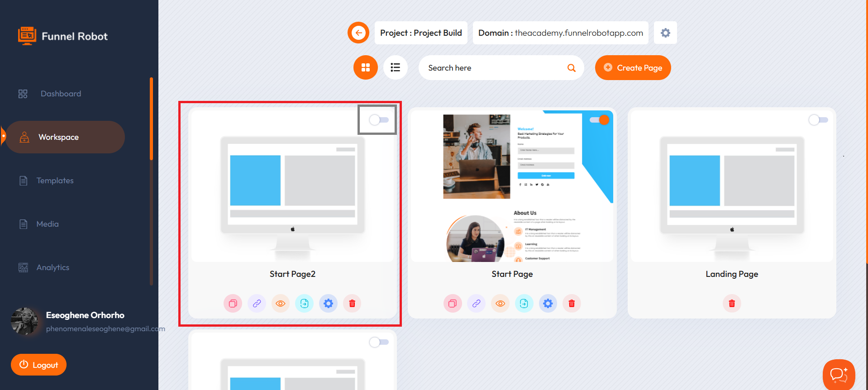Click the search magnifier icon
Viewport: 868px width, 390px height.
coord(572,68)
